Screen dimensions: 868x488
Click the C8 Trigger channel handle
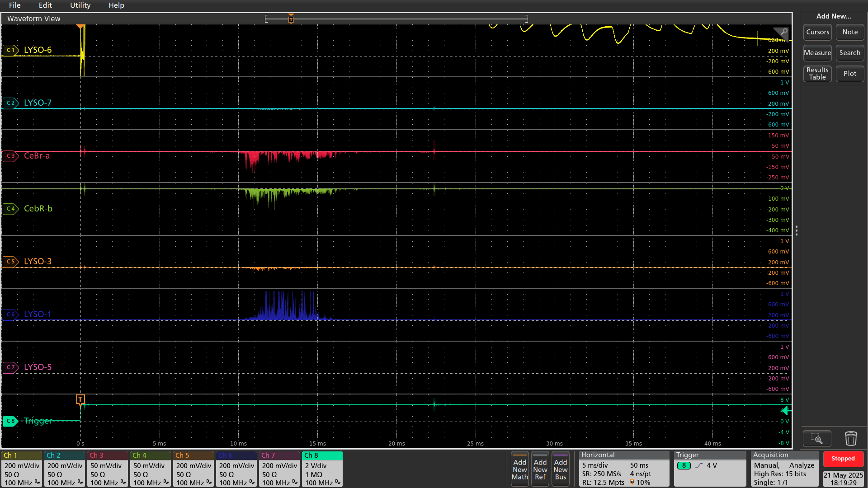coord(10,421)
